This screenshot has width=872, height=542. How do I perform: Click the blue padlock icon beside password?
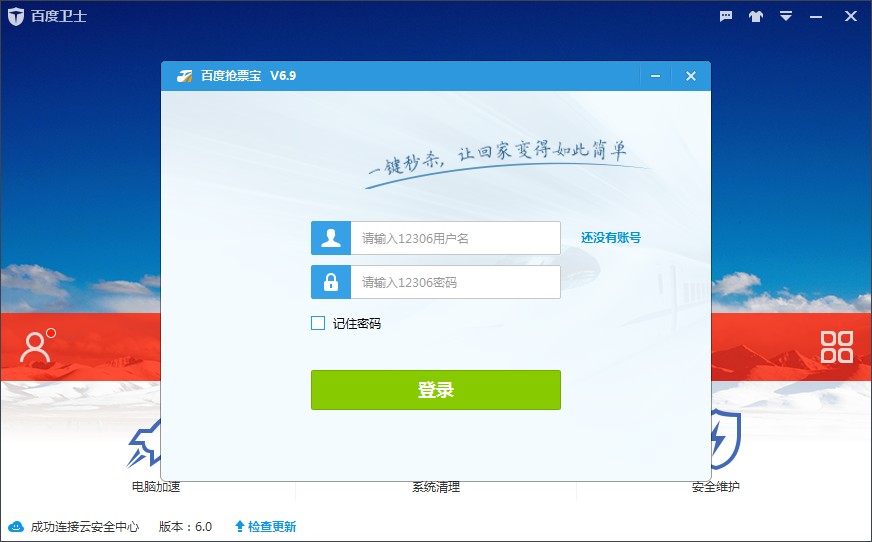[x=331, y=282]
